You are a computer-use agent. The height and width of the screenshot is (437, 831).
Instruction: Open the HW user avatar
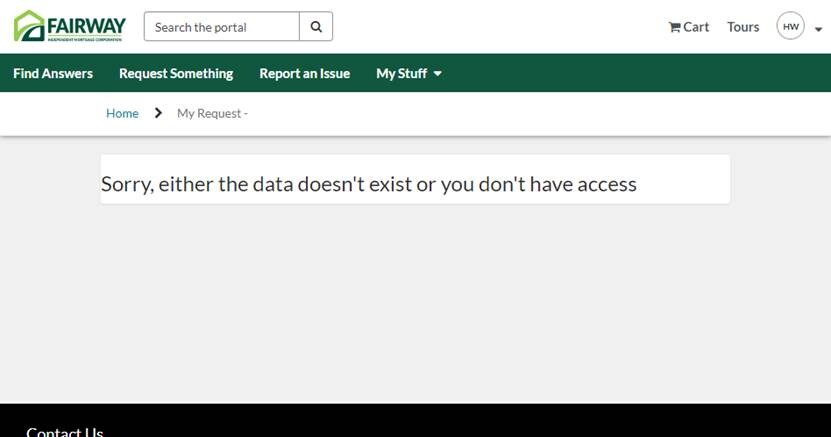click(x=790, y=26)
